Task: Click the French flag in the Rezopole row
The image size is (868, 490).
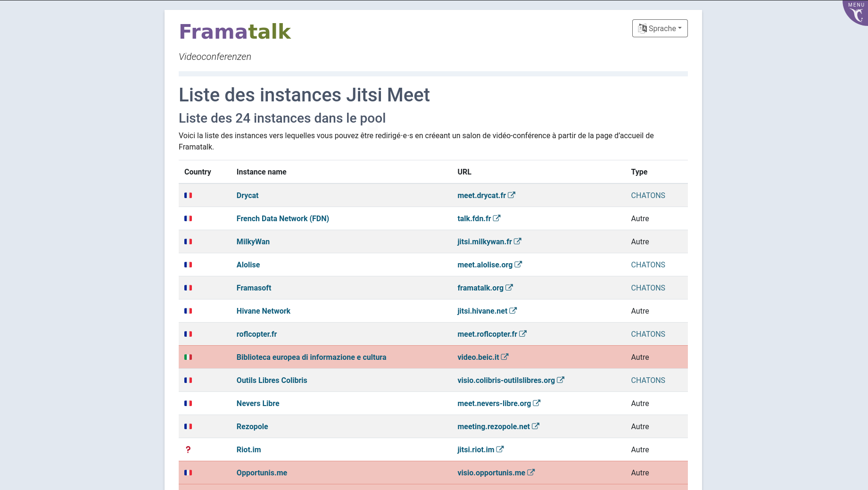Action: pos(188,426)
